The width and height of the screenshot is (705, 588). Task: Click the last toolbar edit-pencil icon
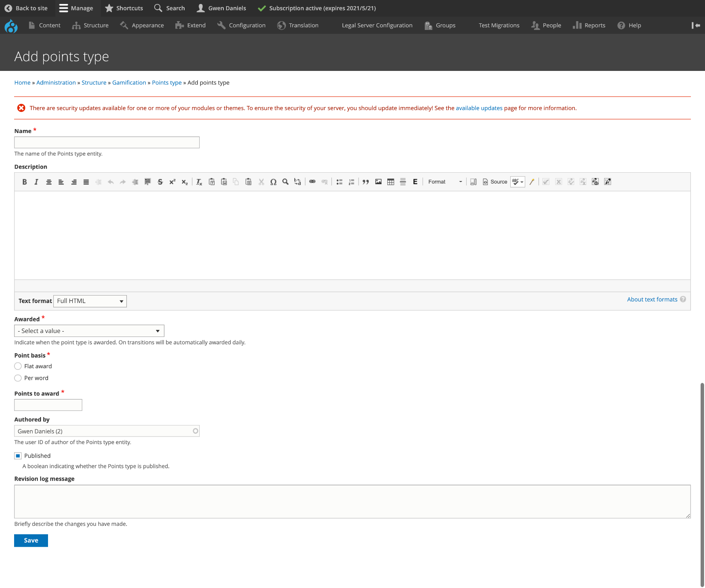tap(608, 182)
